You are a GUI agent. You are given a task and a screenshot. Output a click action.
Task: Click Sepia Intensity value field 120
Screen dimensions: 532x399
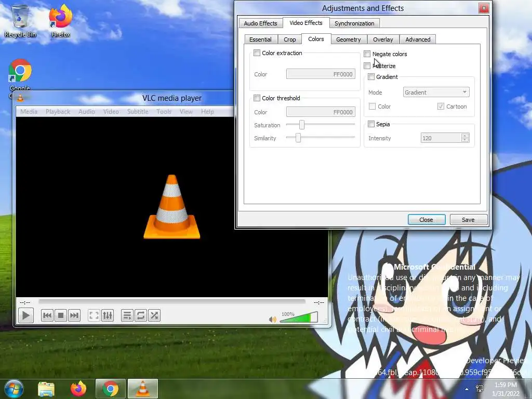pos(441,138)
